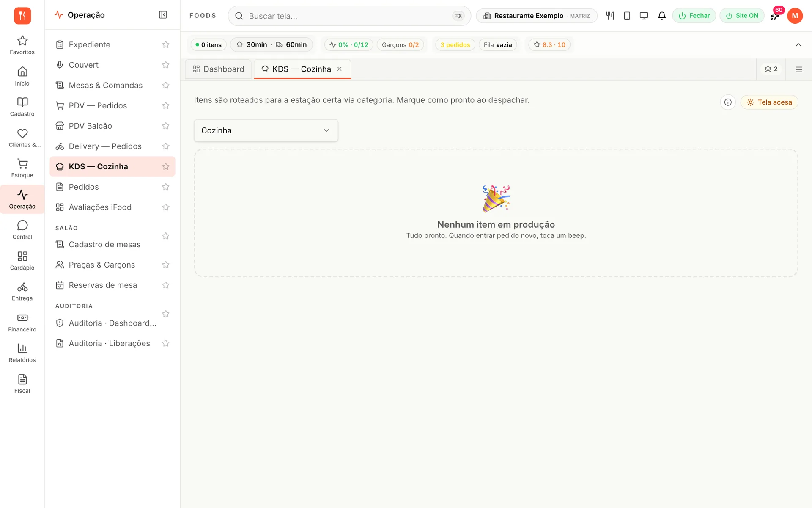This screenshot has width=812, height=508.
Task: Toggle favorite star for KDS — Cozinha
Action: click(x=166, y=166)
